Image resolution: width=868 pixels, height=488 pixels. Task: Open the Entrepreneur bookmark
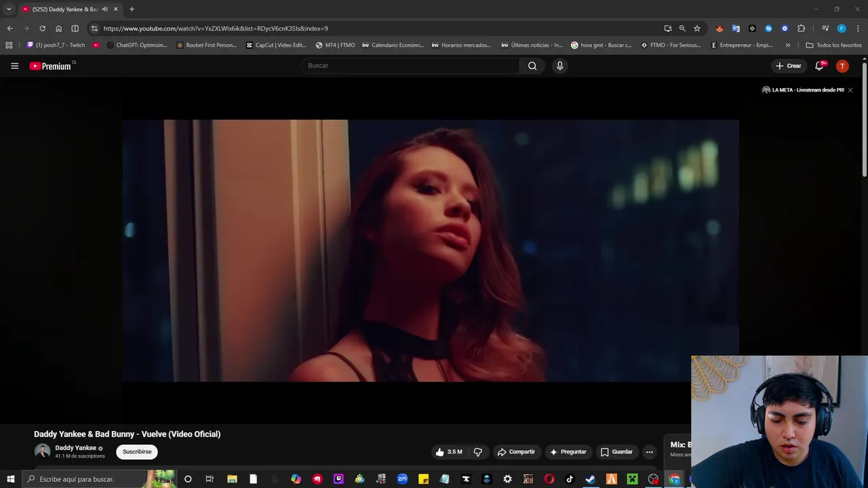[741, 45]
